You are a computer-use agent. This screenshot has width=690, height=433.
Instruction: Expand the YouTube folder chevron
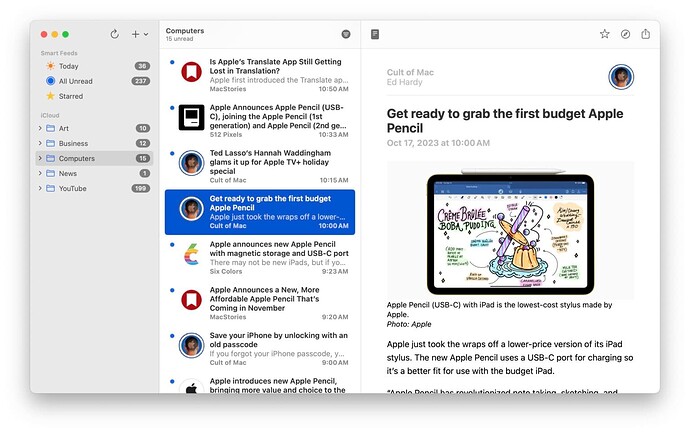(x=40, y=188)
